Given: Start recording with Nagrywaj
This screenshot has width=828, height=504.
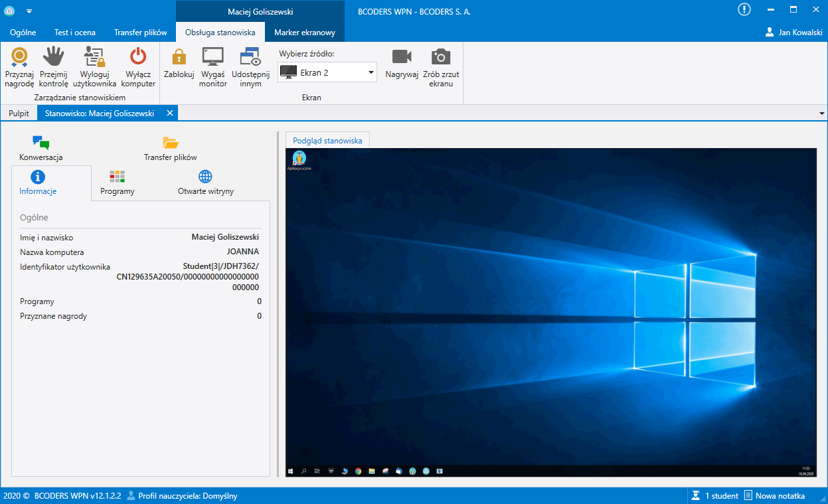Looking at the screenshot, I should pyautogui.click(x=402, y=64).
